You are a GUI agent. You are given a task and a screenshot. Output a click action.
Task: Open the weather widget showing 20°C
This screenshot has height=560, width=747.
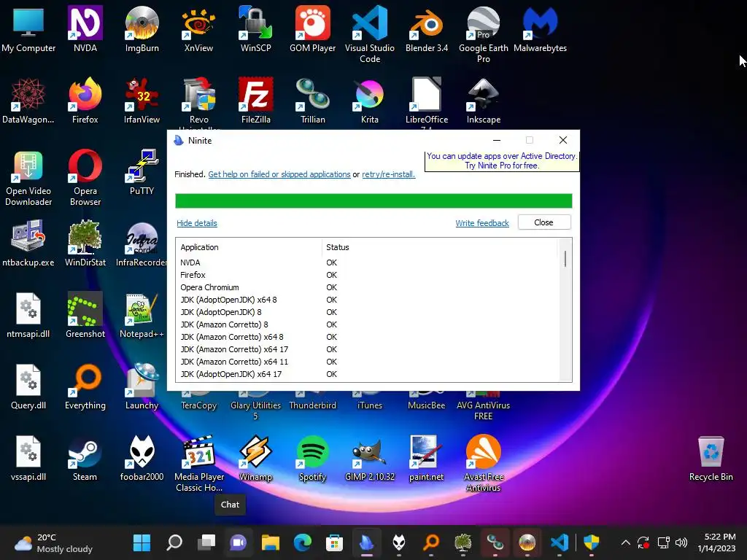(x=53, y=542)
